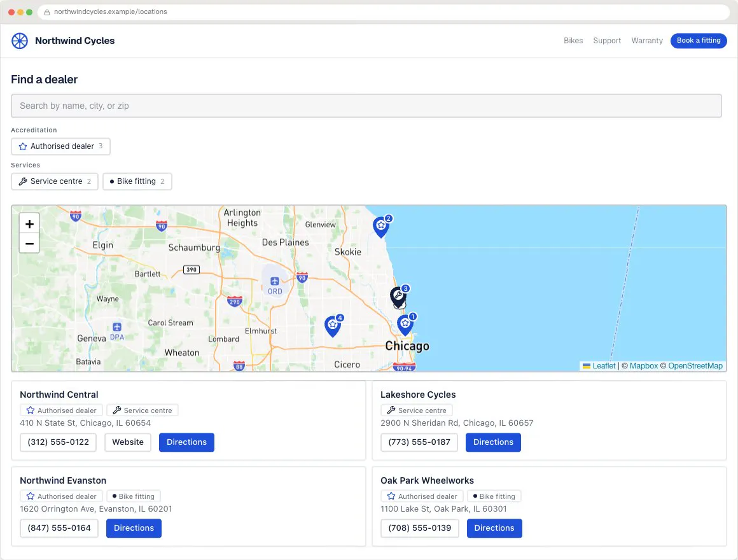Click the Schaumburg label on map
738x560 pixels.
(x=194, y=248)
